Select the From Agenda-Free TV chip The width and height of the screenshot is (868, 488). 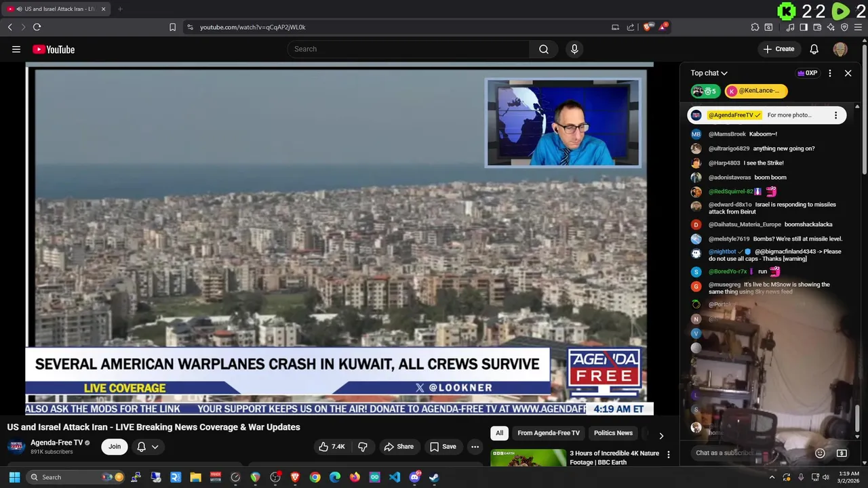click(x=549, y=433)
